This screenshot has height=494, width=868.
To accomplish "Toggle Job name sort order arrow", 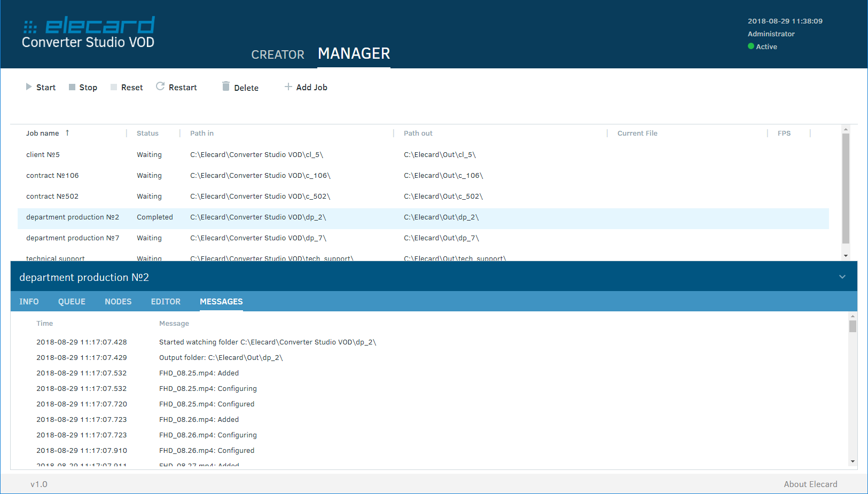I will tap(67, 133).
